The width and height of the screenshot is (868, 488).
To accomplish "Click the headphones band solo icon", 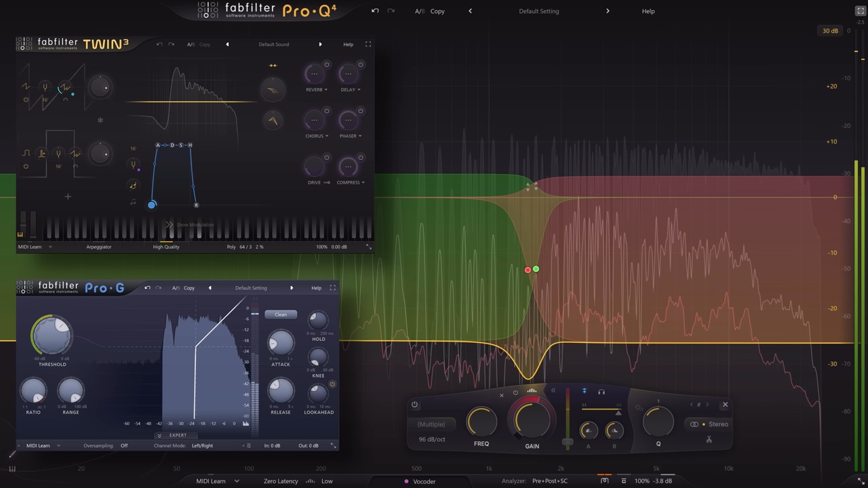I will point(601,392).
